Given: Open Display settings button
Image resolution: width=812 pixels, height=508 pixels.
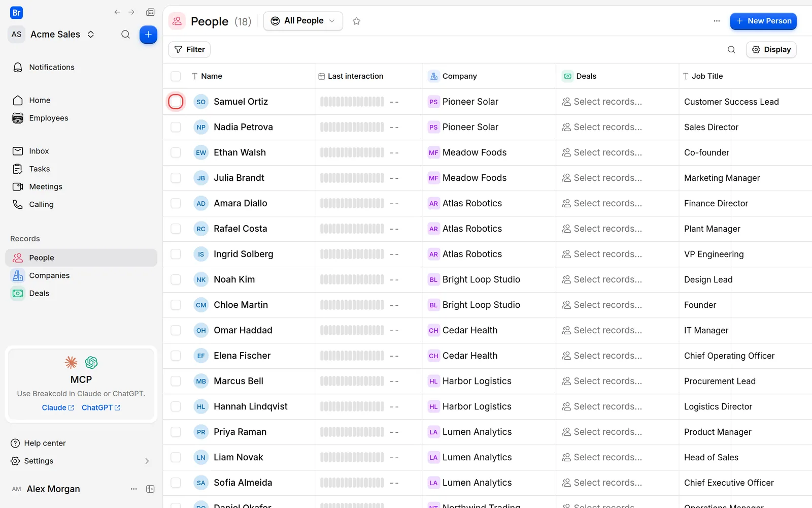Looking at the screenshot, I should (x=771, y=49).
